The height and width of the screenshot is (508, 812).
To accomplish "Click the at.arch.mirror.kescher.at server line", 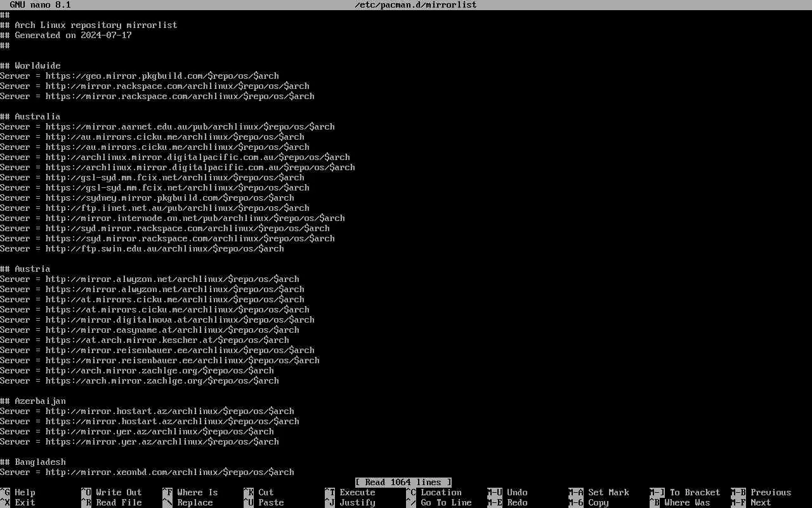I will click(x=145, y=340).
